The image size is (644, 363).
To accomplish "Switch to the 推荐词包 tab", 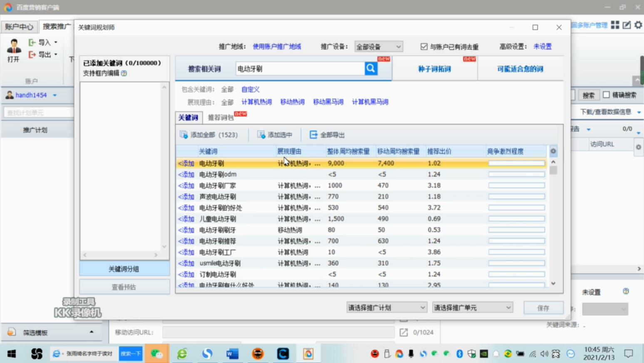I will [x=221, y=118].
